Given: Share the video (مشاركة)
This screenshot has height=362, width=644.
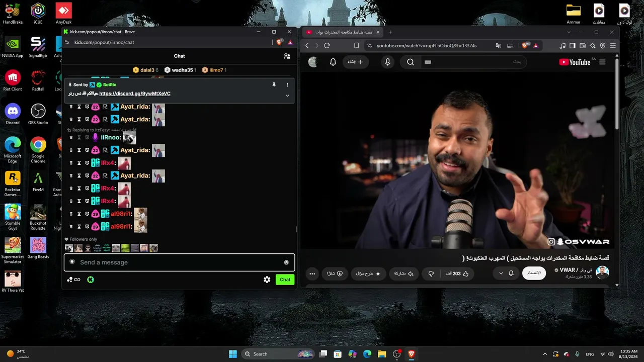Looking at the screenshot, I should [404, 274].
